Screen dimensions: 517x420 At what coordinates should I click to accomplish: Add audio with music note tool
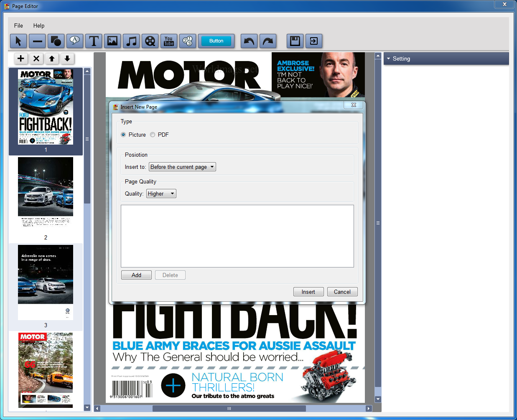point(131,41)
